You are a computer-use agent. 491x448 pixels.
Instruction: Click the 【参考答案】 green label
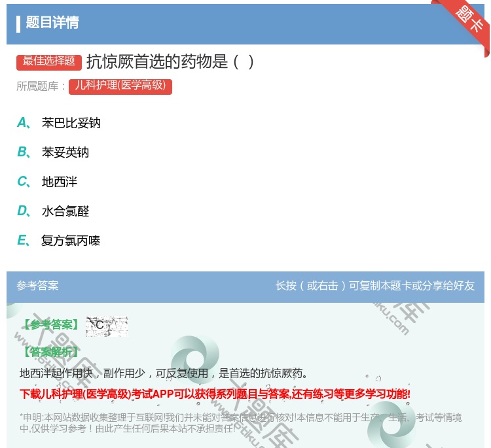click(52, 325)
